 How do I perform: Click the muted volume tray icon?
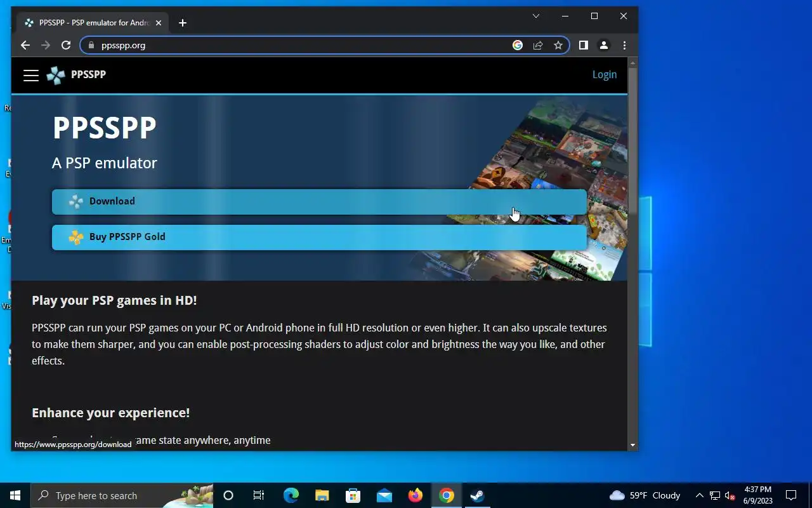coord(730,495)
